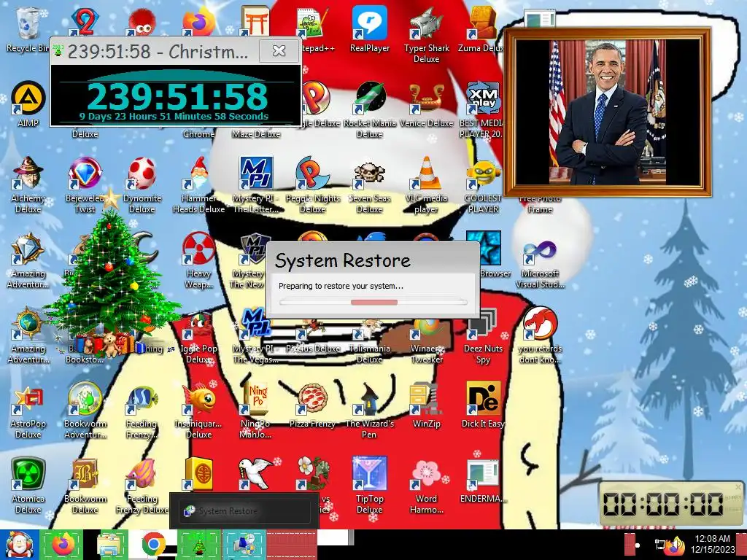Close the 00:00:00 timer widget

(738, 486)
